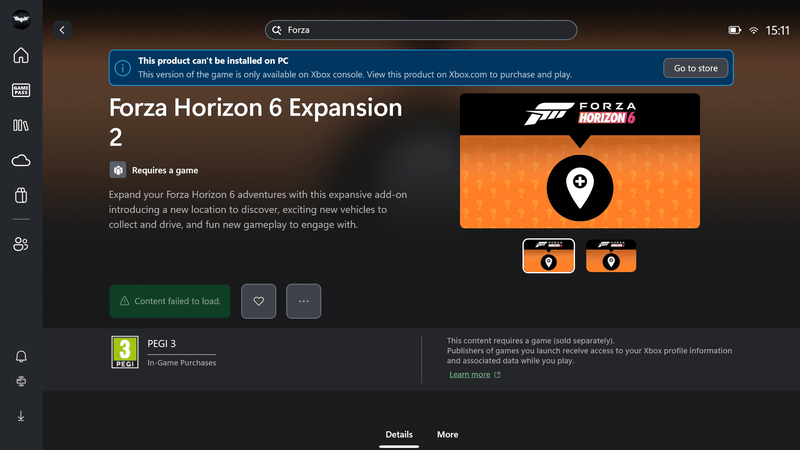Click the PEGI 3 rating badge
This screenshot has width=800, height=450.
coord(125,352)
